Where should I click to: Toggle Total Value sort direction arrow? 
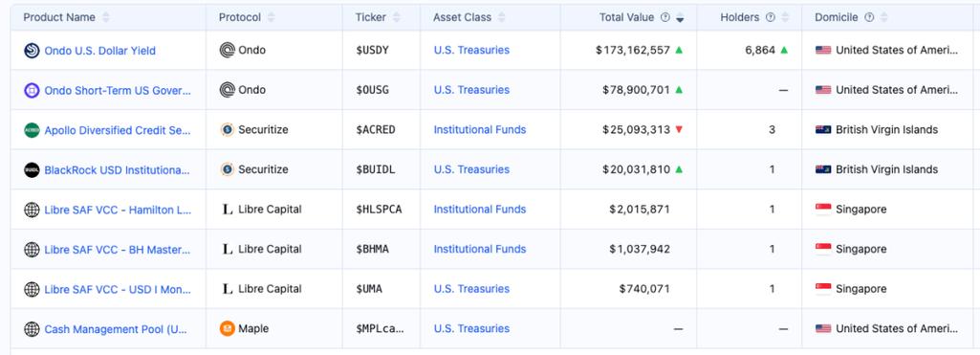(x=680, y=18)
